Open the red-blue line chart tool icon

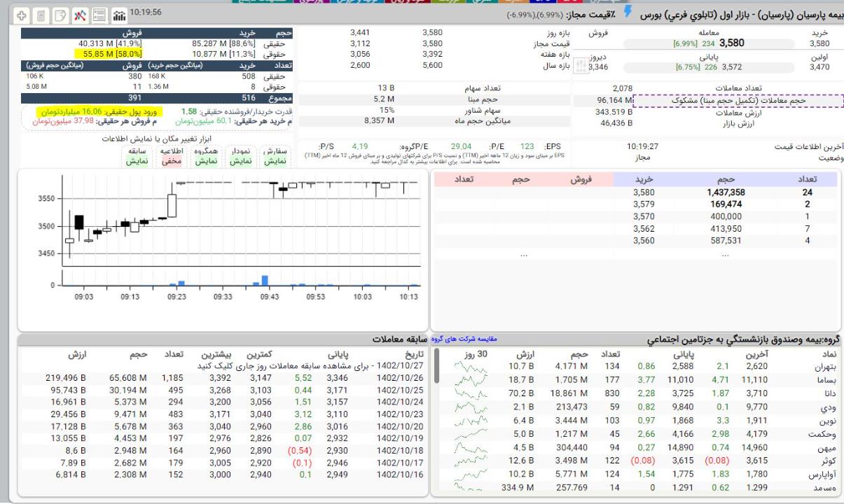(80, 15)
